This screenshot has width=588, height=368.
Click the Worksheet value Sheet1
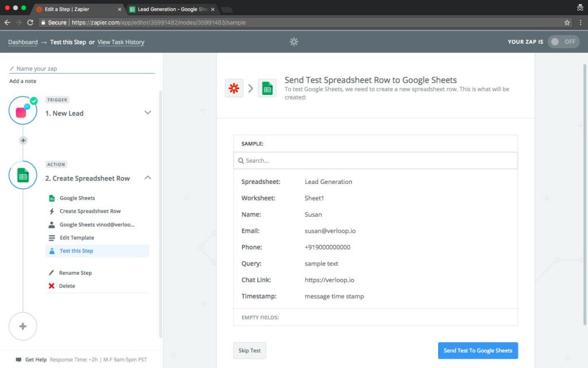click(314, 198)
